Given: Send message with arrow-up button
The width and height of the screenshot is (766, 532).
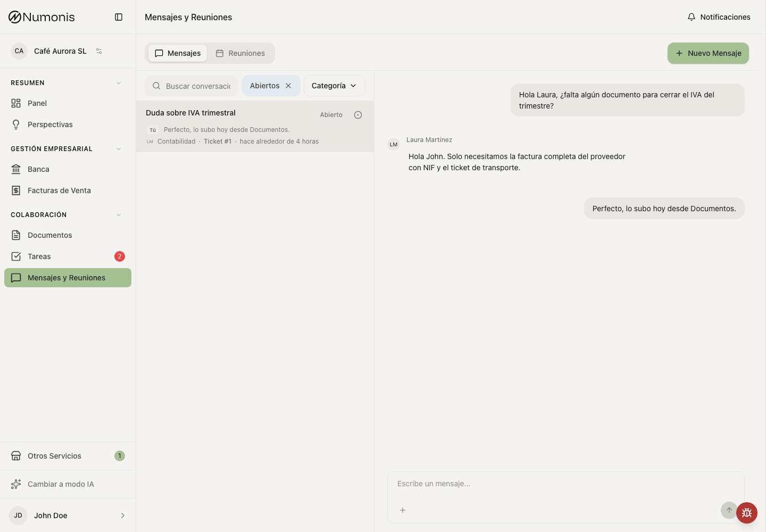Looking at the screenshot, I should coord(729,510).
